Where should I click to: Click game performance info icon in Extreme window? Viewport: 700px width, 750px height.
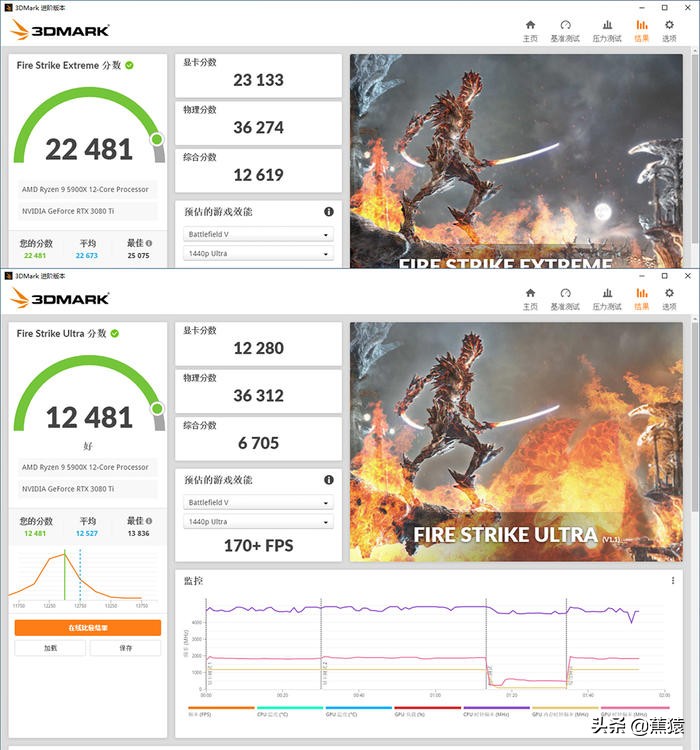tap(329, 211)
